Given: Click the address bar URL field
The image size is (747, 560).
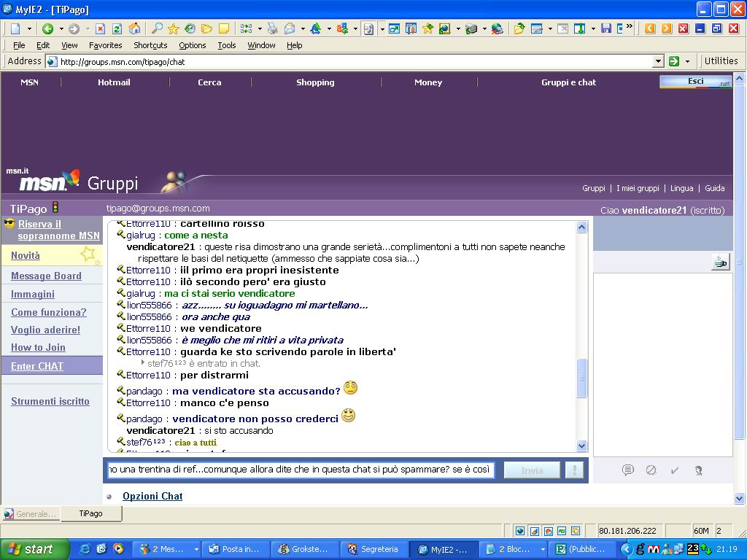Looking at the screenshot, I should click(350, 61).
